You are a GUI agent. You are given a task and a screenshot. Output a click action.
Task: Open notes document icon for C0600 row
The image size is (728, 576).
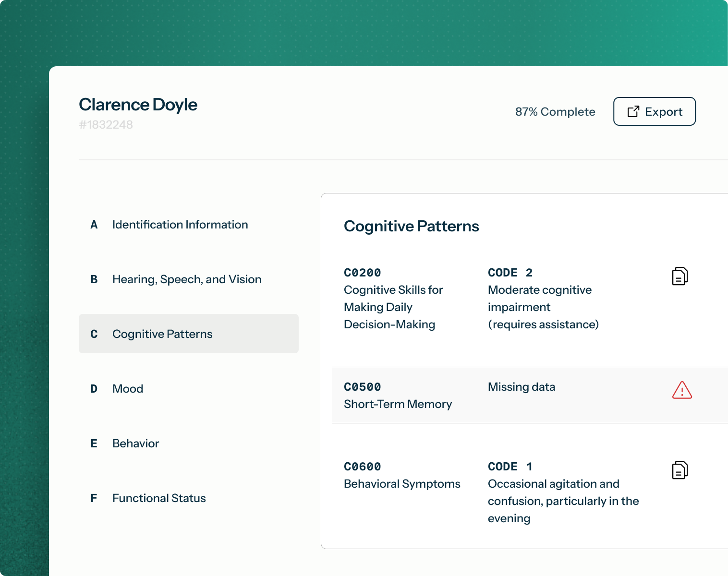680,470
